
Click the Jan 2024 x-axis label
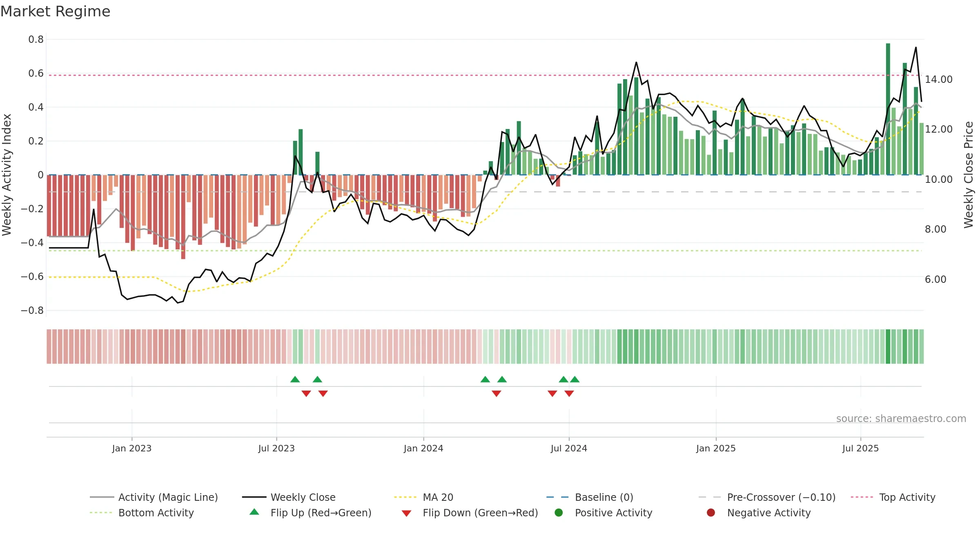click(x=423, y=448)
